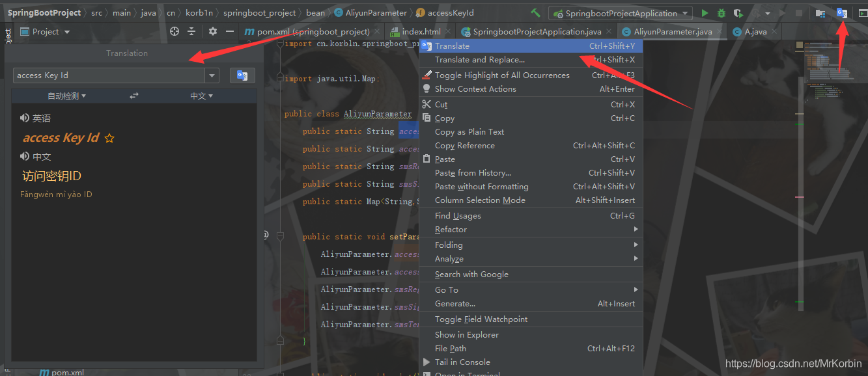Select Paste from the context menu

click(x=531, y=159)
